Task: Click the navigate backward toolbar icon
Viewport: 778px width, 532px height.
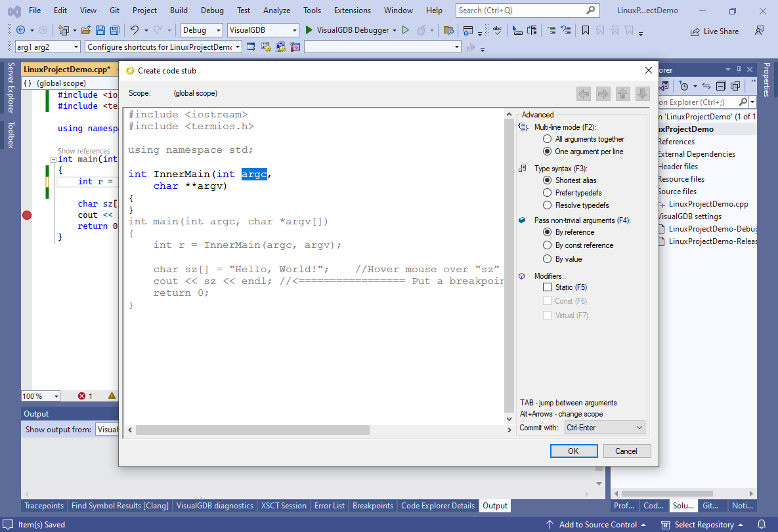Action: click(x=21, y=30)
